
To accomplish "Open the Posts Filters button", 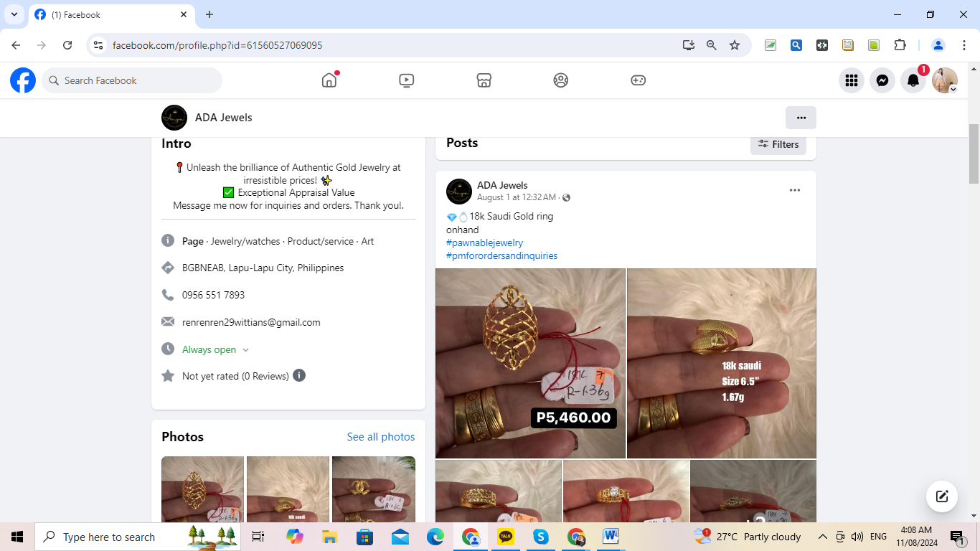I will [778, 144].
